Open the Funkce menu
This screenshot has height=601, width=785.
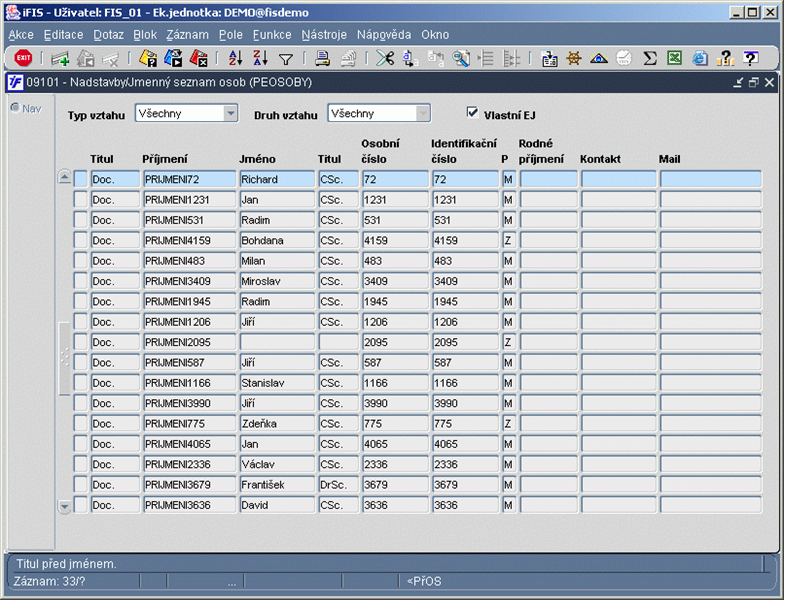(272, 35)
